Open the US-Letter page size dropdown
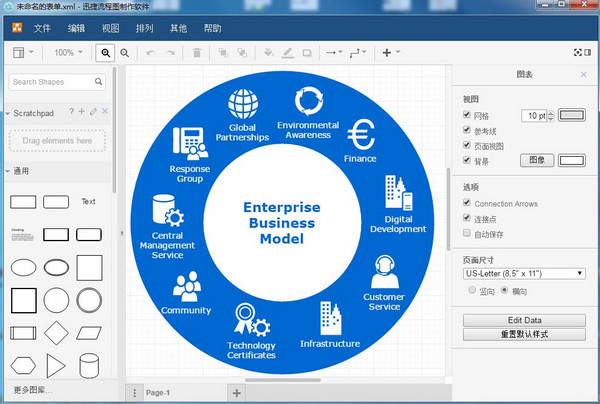Image resolution: width=600 pixels, height=404 pixels. [524, 272]
